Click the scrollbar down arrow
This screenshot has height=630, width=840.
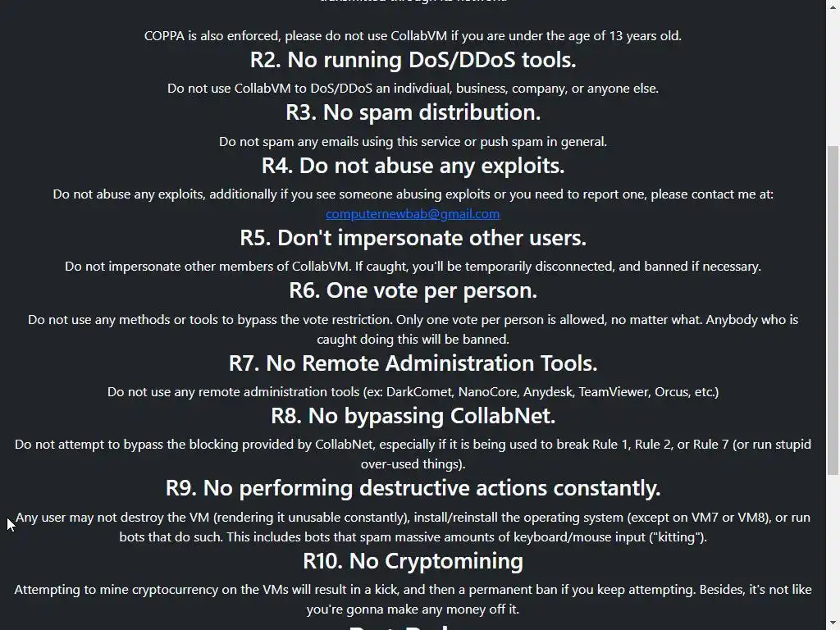(833, 623)
